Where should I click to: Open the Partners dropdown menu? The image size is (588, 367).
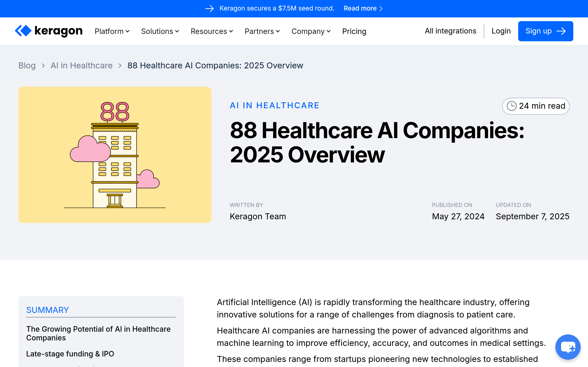(x=262, y=31)
